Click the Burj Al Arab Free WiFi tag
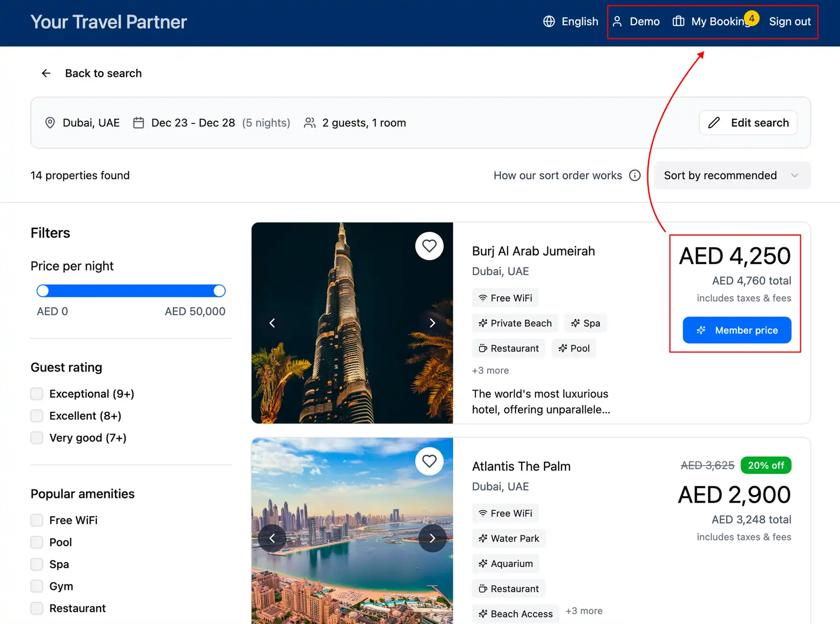This screenshot has height=624, width=840. click(x=505, y=298)
